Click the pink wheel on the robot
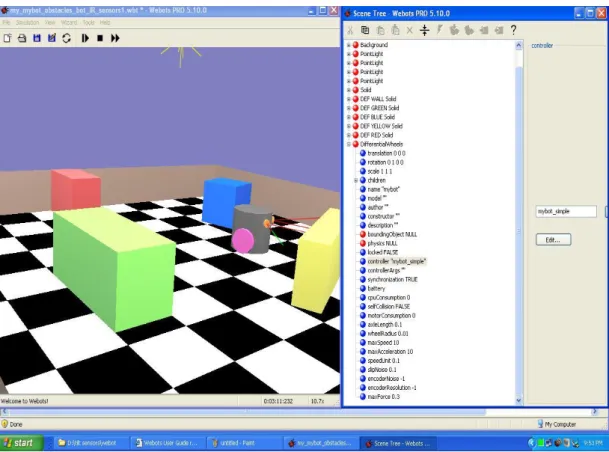This screenshot has height=452, width=609. coord(243,240)
